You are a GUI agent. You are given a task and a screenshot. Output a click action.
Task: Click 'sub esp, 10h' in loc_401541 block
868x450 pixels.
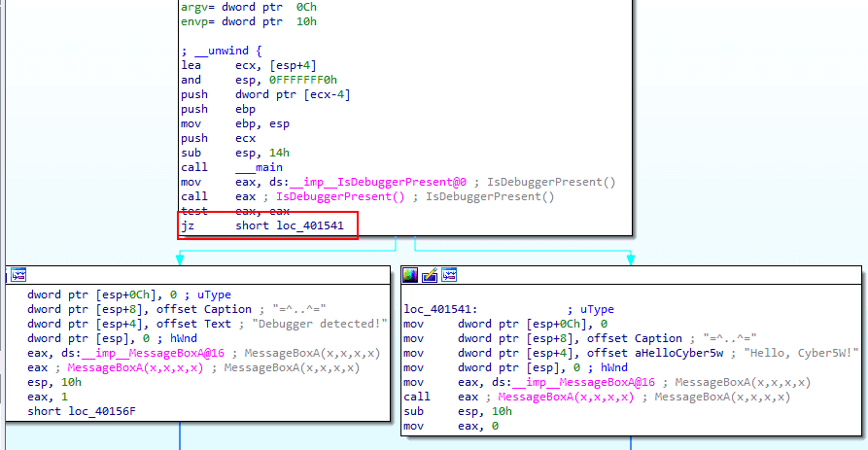458,411
